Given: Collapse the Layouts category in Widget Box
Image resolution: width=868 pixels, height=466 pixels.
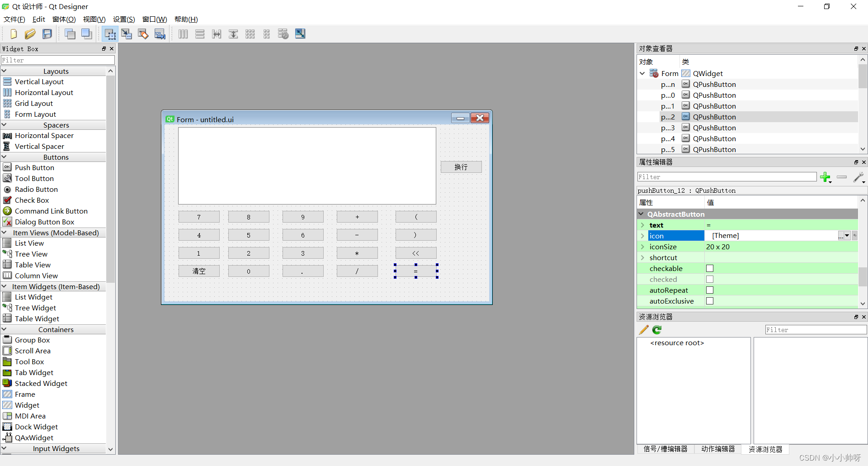Looking at the screenshot, I should click(4, 71).
